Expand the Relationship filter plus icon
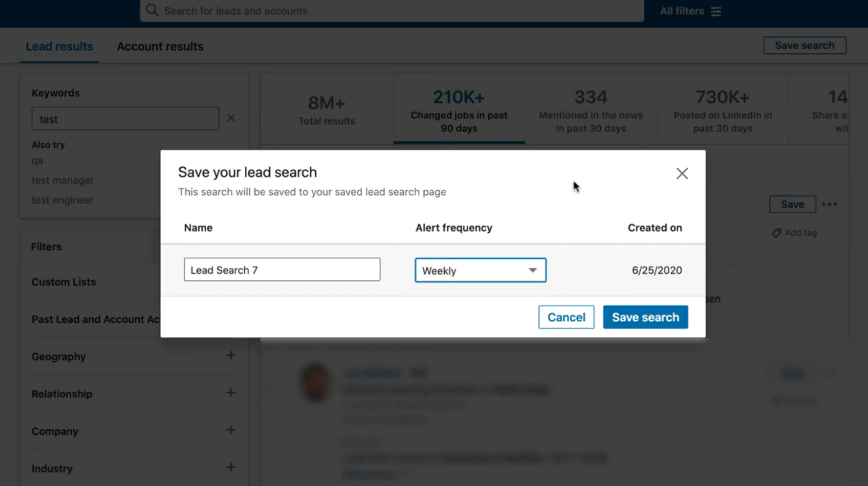The height and width of the screenshot is (486, 868). point(231,393)
